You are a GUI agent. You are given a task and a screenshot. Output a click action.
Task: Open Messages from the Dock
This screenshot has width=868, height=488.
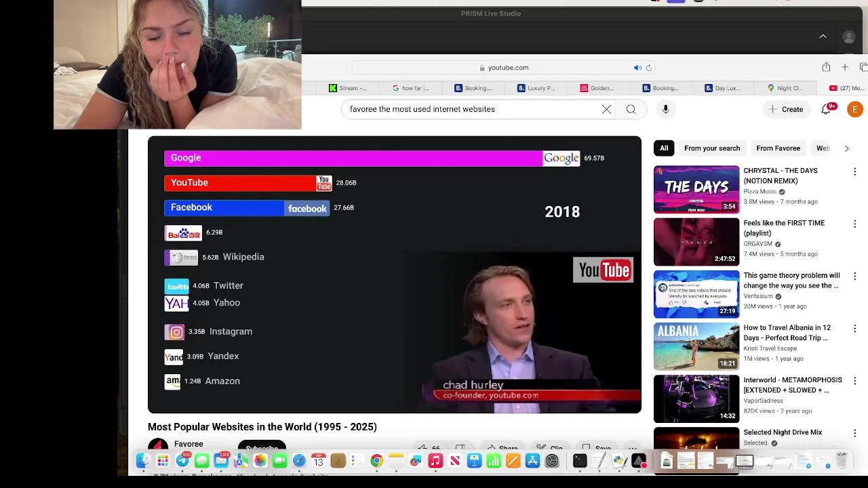(201, 462)
